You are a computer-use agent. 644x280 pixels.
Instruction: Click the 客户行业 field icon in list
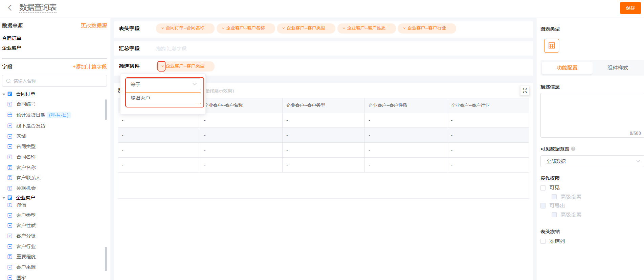click(10, 246)
